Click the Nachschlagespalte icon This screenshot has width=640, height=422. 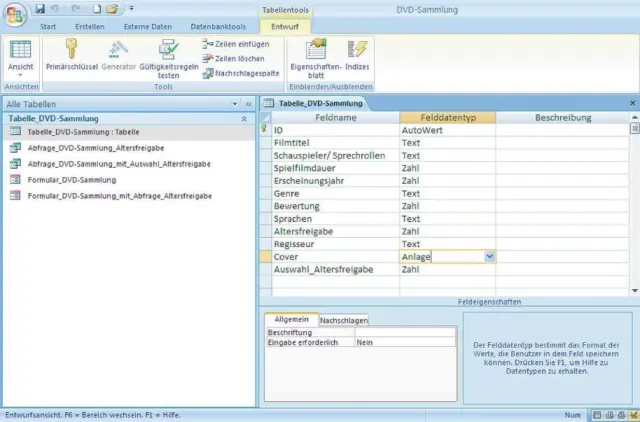(x=208, y=73)
